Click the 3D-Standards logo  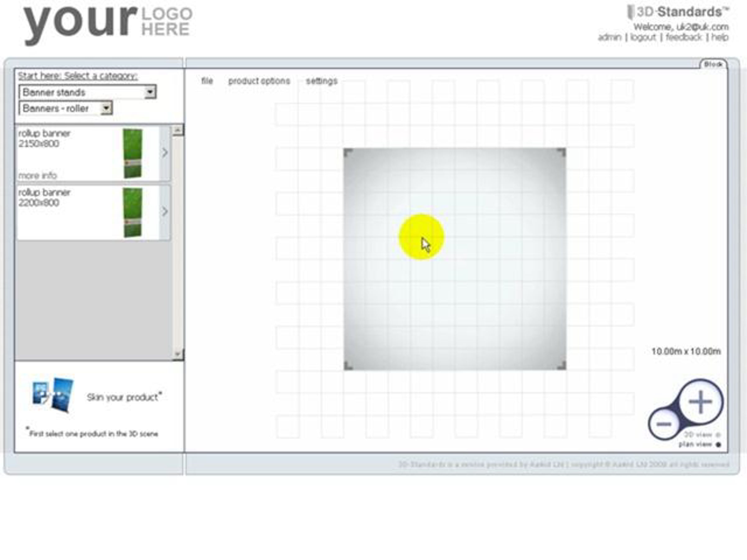tap(678, 12)
